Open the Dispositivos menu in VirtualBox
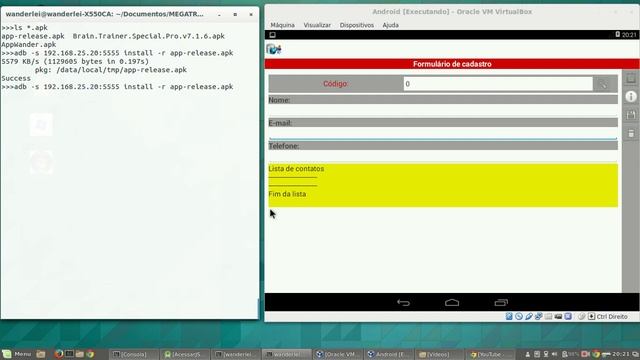Viewport: 640px width, 360px height. pos(356,25)
